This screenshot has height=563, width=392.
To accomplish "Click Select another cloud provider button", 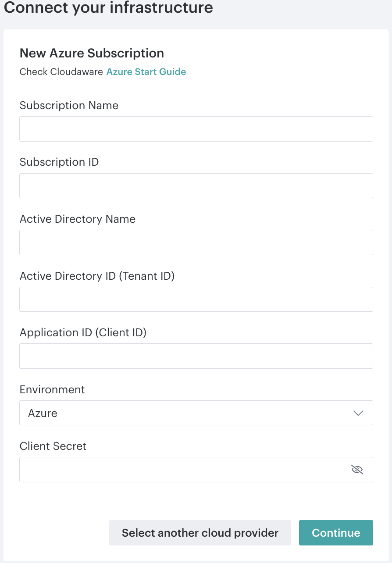I will (200, 533).
